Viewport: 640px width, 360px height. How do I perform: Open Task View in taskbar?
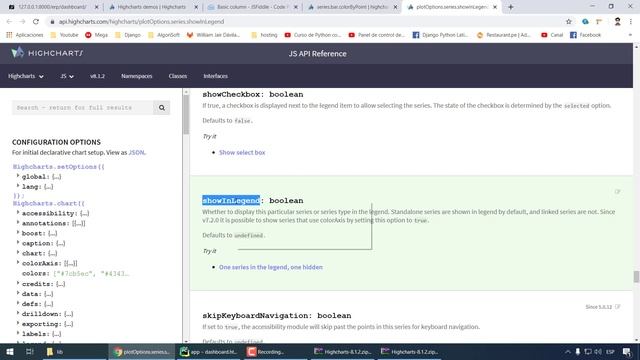tap(29, 351)
